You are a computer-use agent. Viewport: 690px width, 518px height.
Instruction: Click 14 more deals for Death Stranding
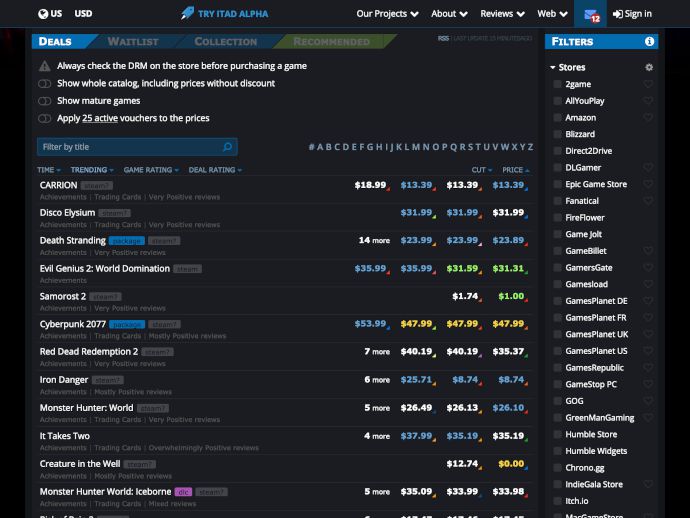(x=374, y=240)
